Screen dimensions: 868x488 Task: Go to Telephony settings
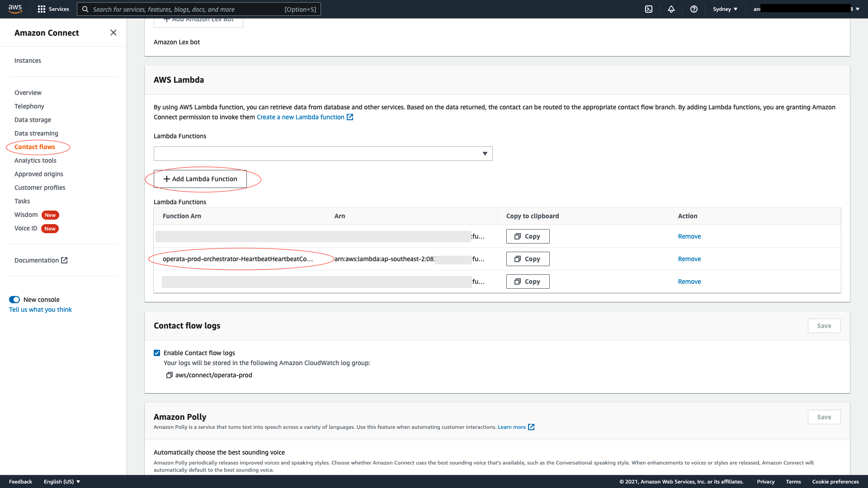29,106
